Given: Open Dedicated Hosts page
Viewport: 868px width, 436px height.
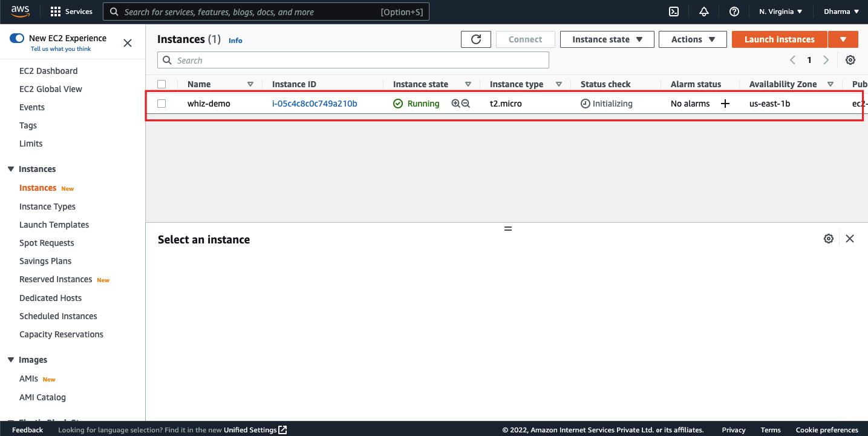Looking at the screenshot, I should [50, 298].
